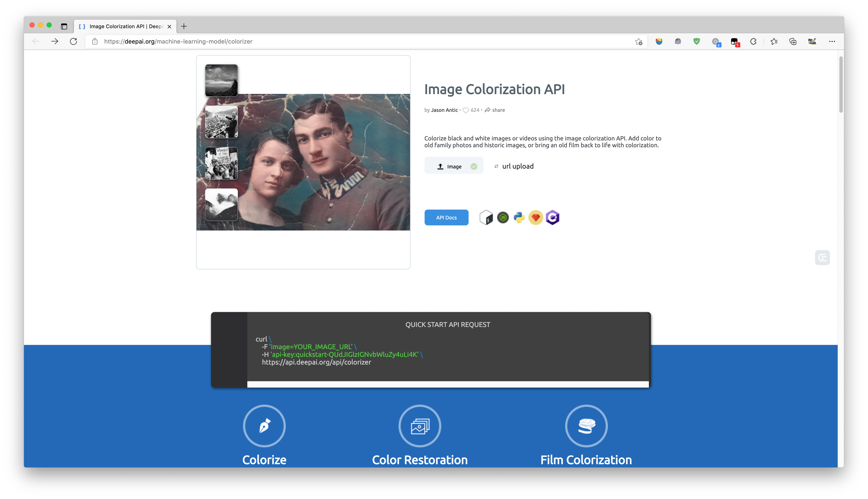Screen dimensions: 868x499
Task: Add page to favorites star icon
Action: click(x=638, y=41)
